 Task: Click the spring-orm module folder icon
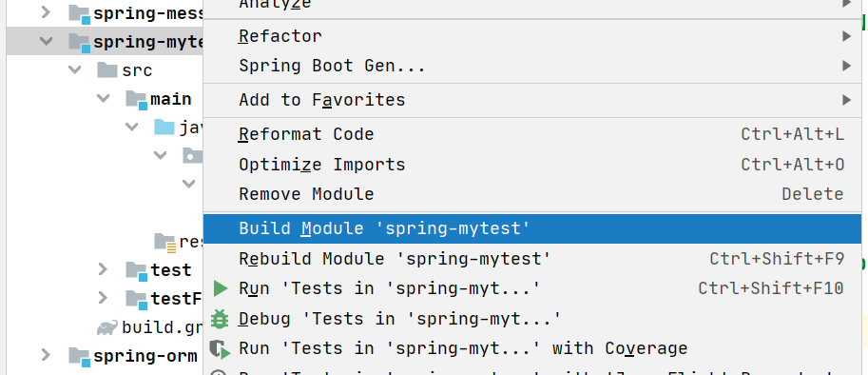[x=79, y=356]
